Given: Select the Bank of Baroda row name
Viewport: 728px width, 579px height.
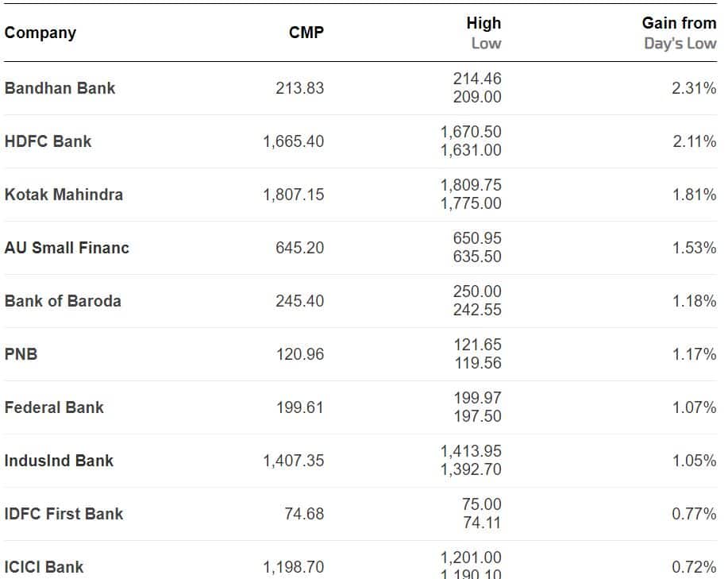Looking at the screenshot, I should tap(63, 301).
